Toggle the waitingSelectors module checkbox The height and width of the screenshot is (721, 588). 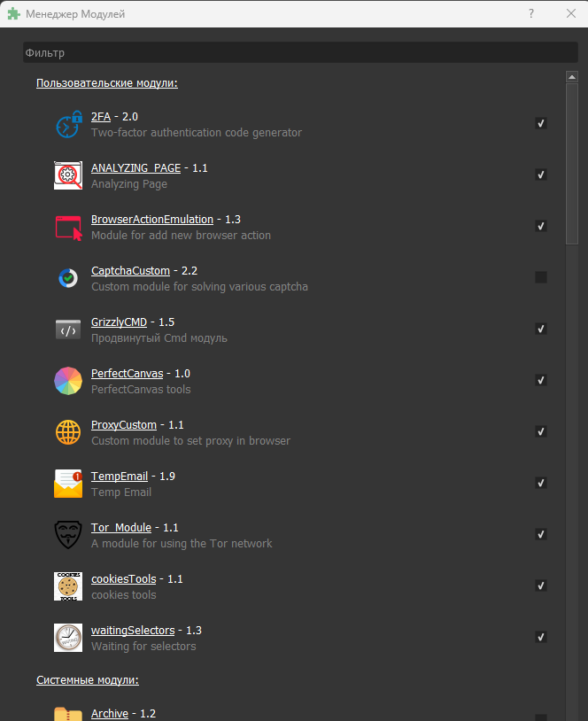click(x=541, y=637)
